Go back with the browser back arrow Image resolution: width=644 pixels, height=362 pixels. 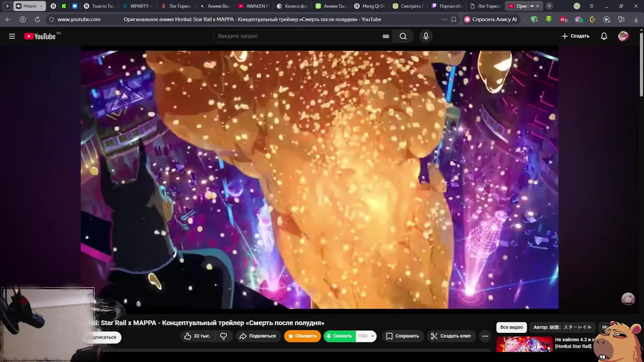(x=8, y=20)
